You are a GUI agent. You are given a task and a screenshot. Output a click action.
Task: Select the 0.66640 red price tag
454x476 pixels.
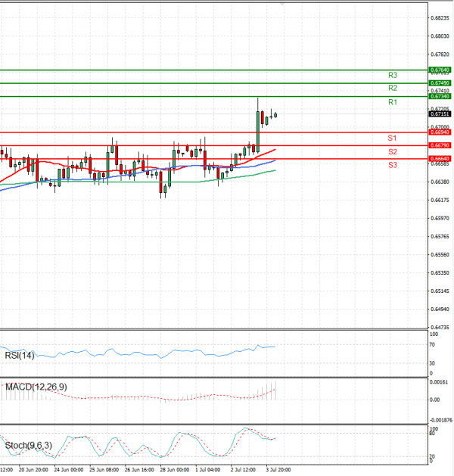click(440, 159)
